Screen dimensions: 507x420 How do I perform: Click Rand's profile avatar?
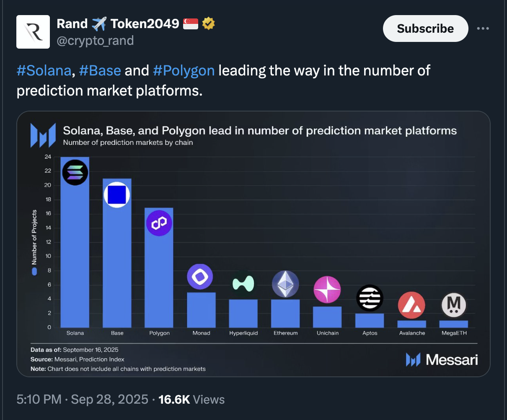pos(33,32)
